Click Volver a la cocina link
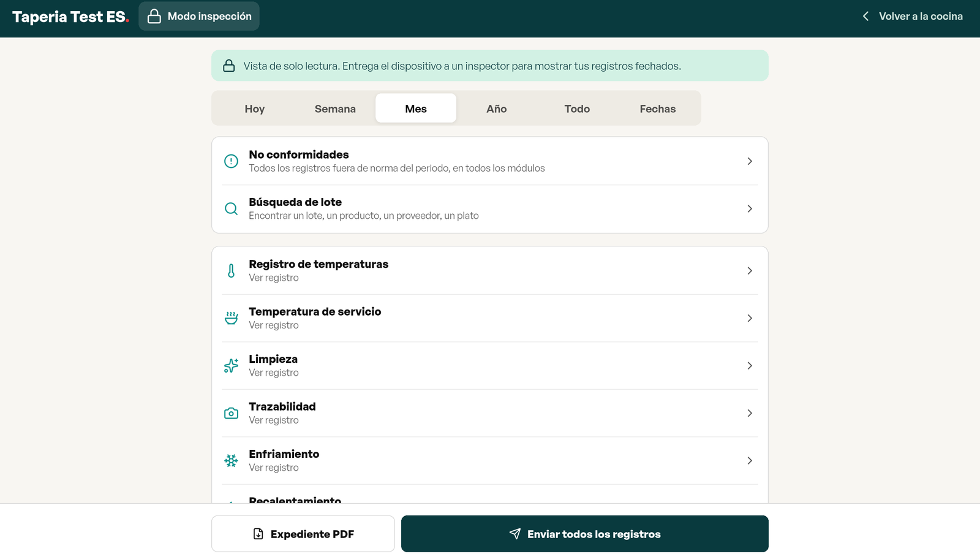This screenshot has width=980, height=559. 913,16
